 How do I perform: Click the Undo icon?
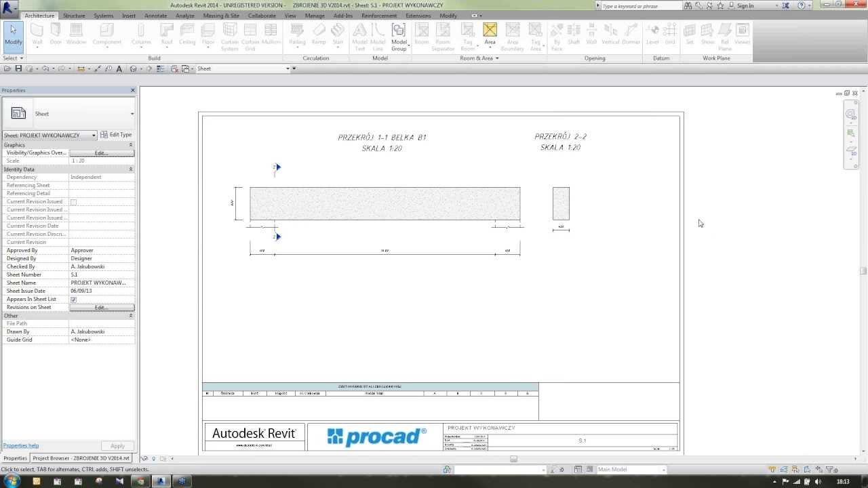click(45, 68)
